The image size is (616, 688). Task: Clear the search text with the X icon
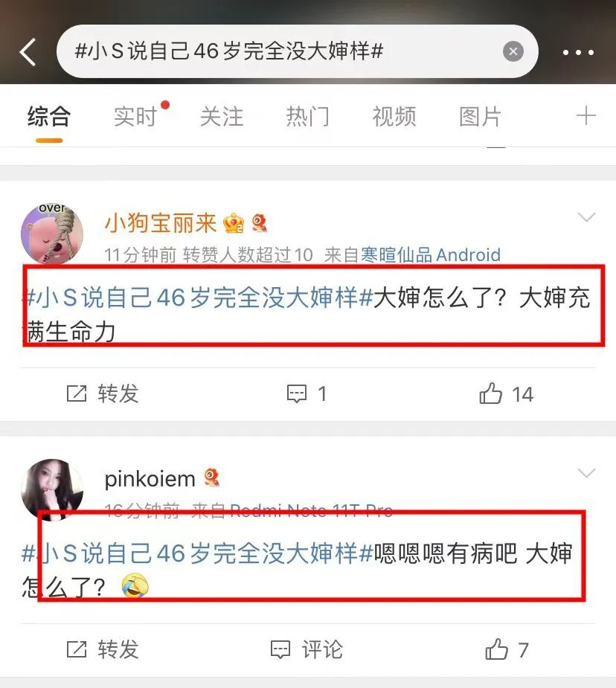pyautogui.click(x=513, y=52)
